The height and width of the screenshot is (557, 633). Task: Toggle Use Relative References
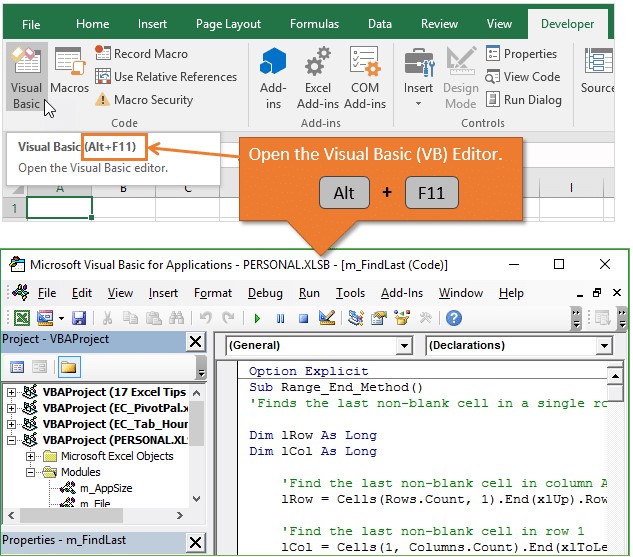coord(166,77)
